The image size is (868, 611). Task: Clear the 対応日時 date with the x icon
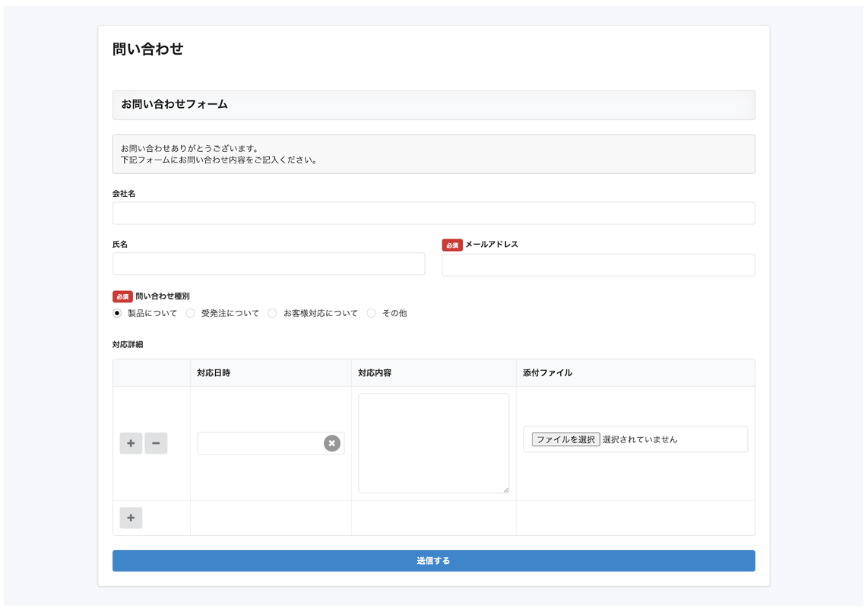[x=332, y=443]
